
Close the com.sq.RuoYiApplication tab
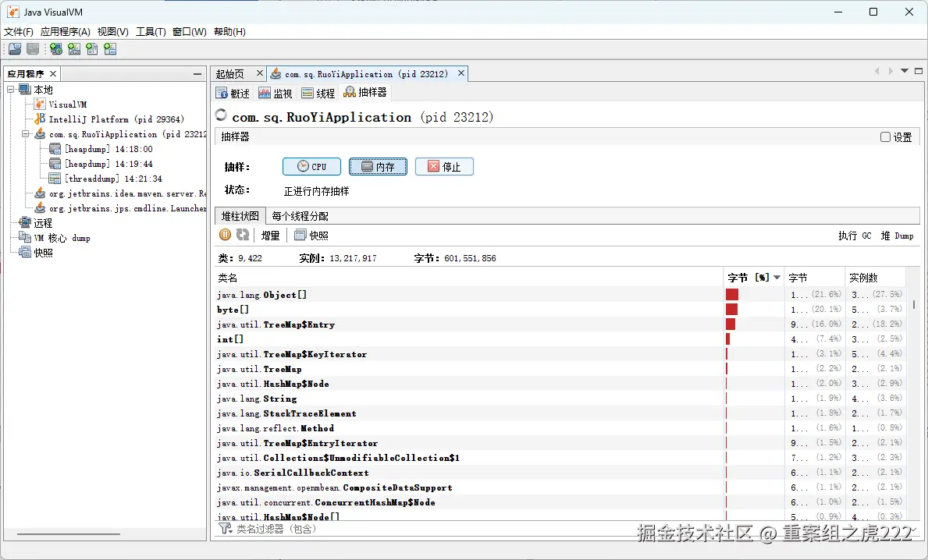pos(461,73)
